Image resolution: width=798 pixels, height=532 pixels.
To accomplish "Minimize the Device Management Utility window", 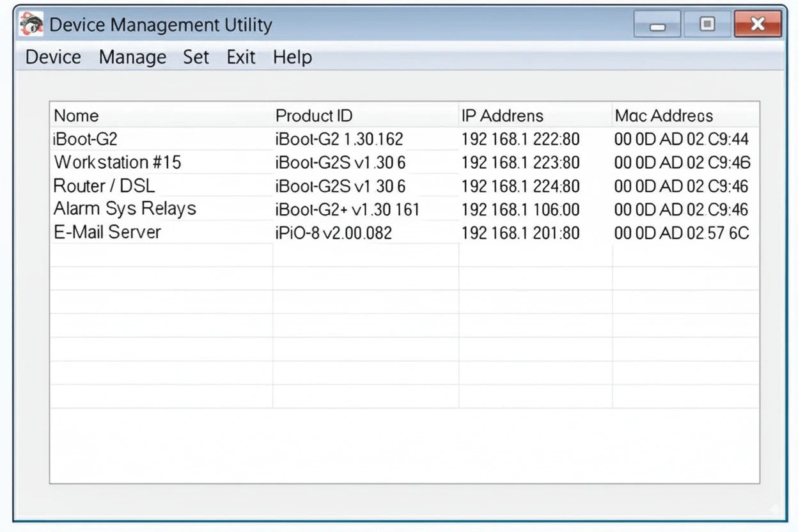I will tap(657, 24).
